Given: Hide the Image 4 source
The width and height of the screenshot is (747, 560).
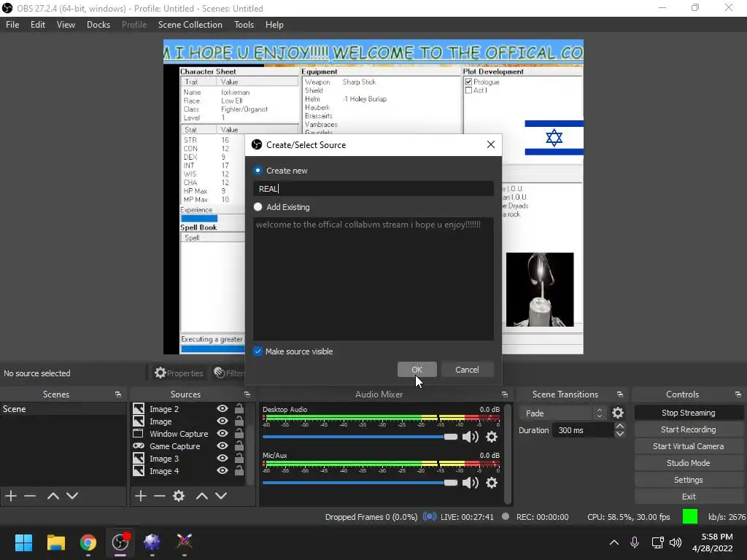Looking at the screenshot, I should (222, 470).
